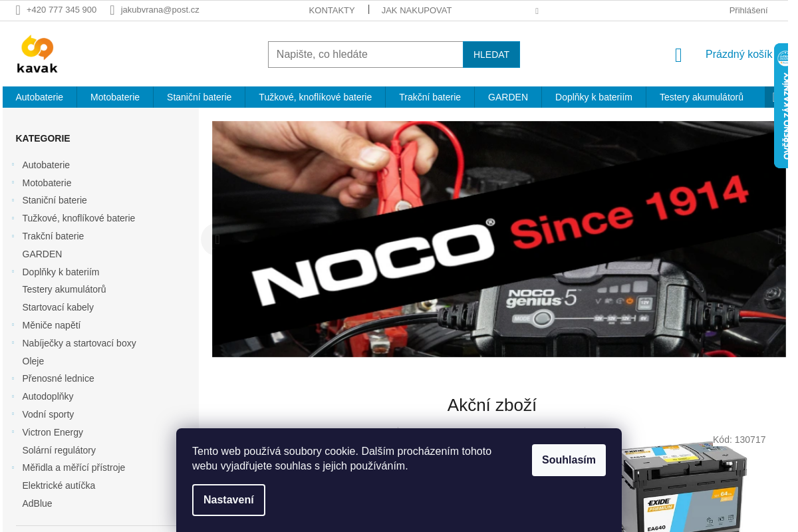
Task: Accept cookies with the Souhlasím button
Action: click(x=569, y=460)
